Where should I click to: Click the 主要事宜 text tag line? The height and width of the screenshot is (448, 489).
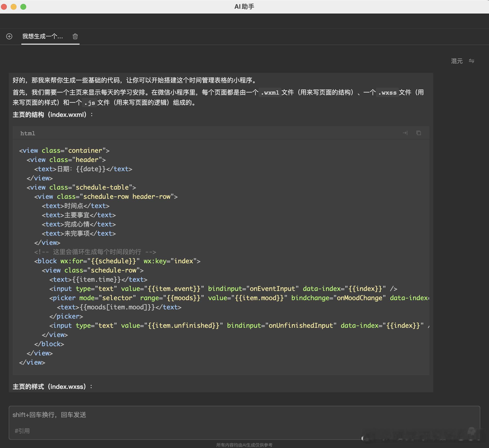pos(79,215)
